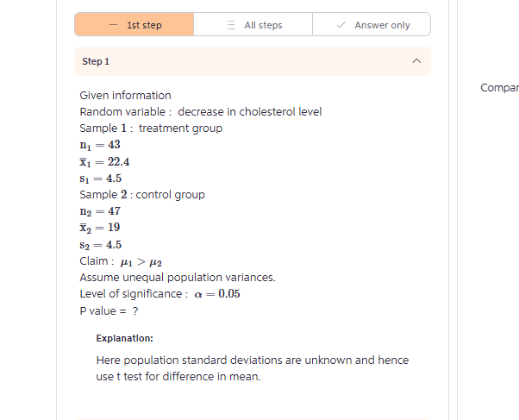Click the explanation paragraph about t test

pos(253,368)
